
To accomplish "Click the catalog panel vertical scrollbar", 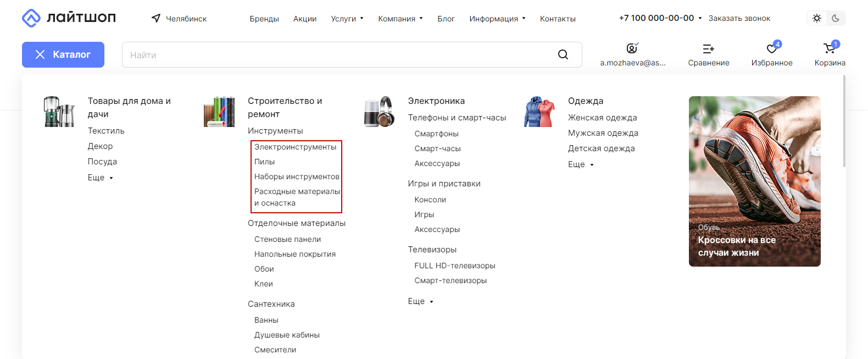I will [x=844, y=121].
